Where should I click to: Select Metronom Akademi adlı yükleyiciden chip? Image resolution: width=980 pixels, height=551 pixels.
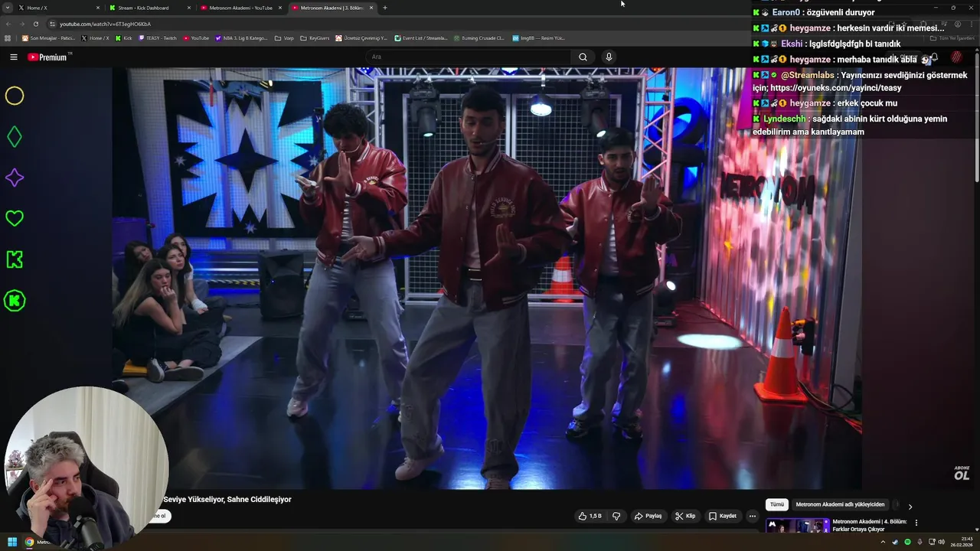coord(840,504)
